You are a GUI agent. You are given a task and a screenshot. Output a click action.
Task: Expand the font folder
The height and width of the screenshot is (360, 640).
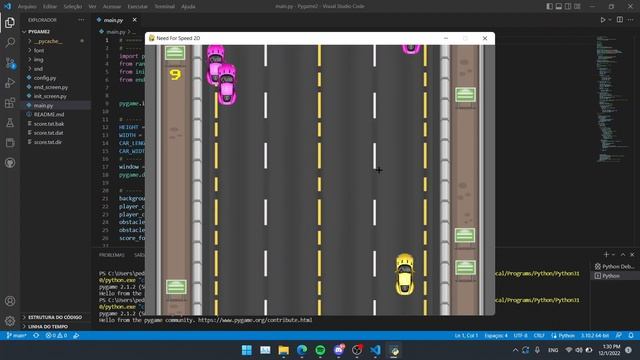[x=39, y=51]
